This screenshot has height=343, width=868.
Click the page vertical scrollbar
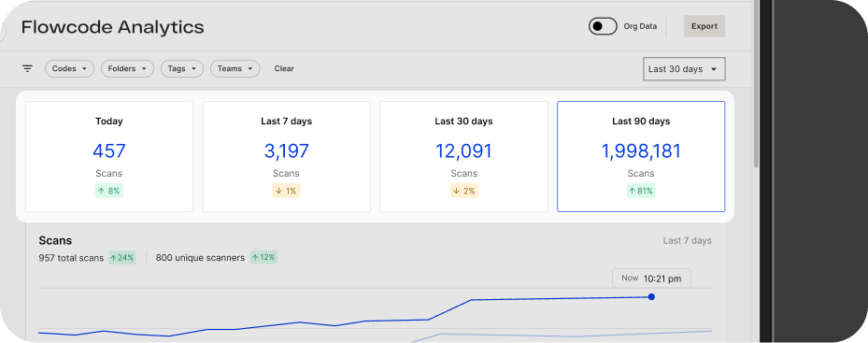click(756, 83)
